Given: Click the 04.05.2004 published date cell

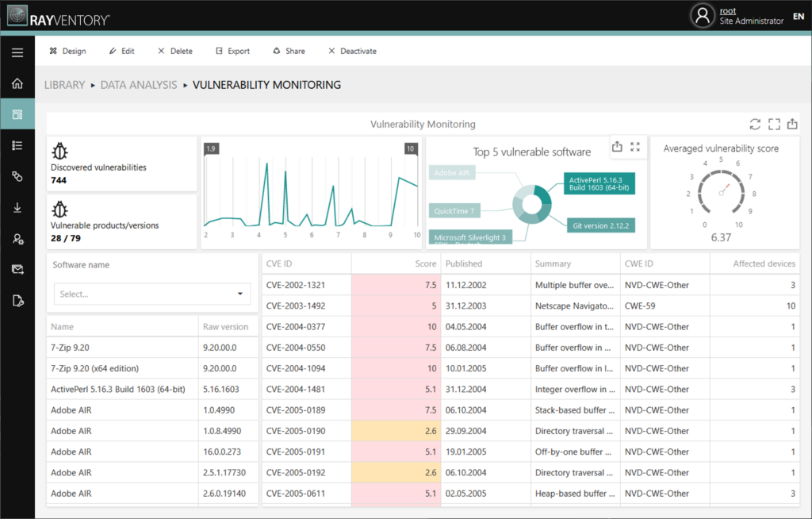Looking at the screenshot, I should pos(486,327).
